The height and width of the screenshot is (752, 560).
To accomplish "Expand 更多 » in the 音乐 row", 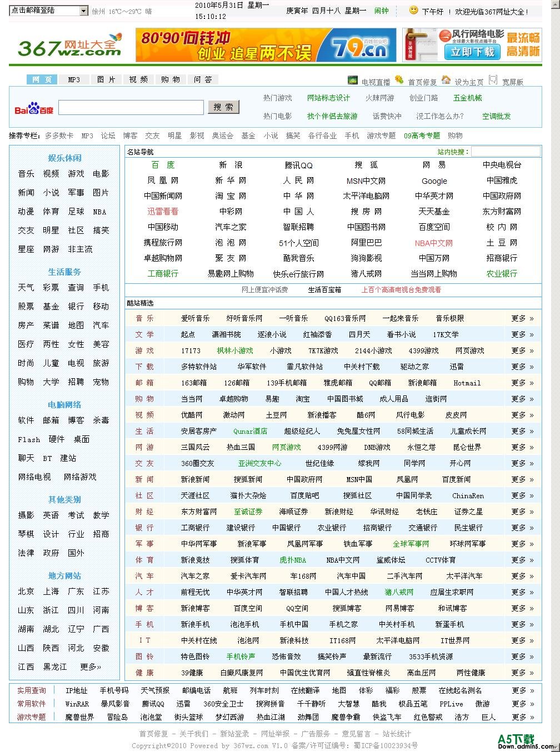I will click(x=523, y=319).
